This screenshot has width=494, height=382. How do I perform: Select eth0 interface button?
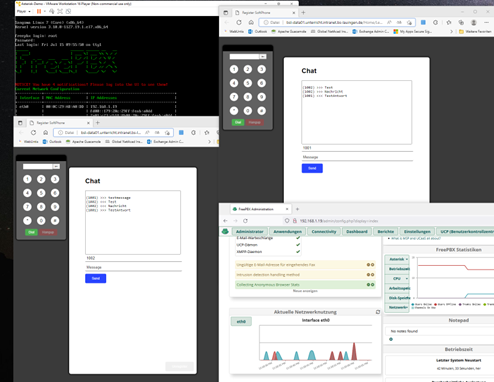point(241,322)
